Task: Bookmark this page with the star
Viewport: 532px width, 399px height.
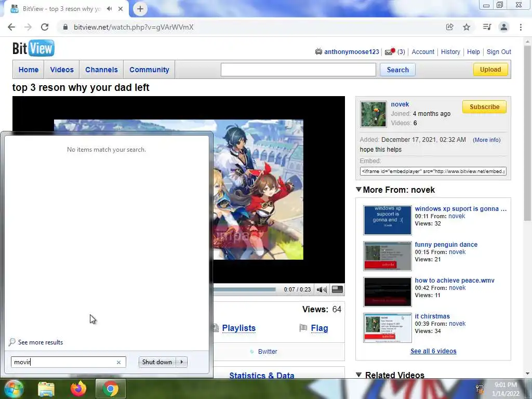Action: pyautogui.click(x=467, y=27)
